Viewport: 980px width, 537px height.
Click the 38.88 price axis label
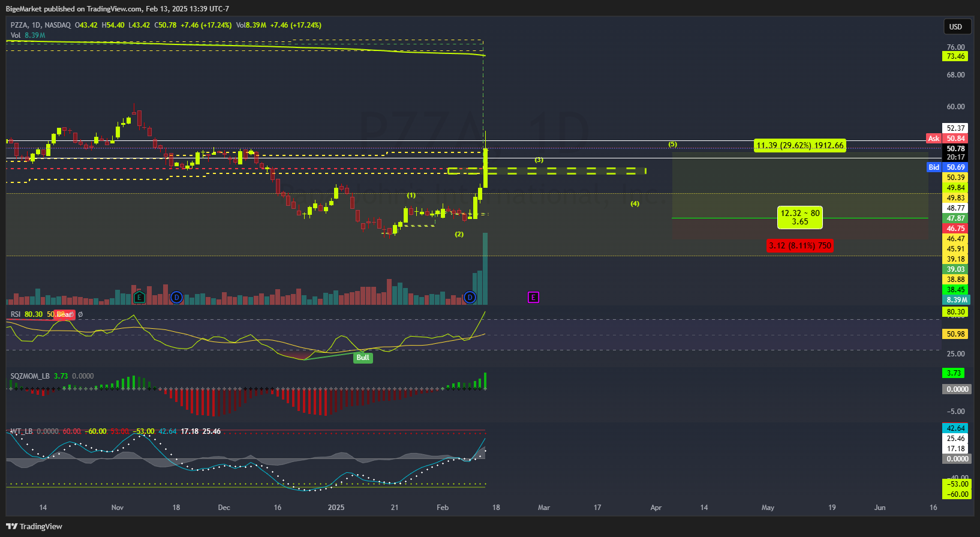pos(955,280)
